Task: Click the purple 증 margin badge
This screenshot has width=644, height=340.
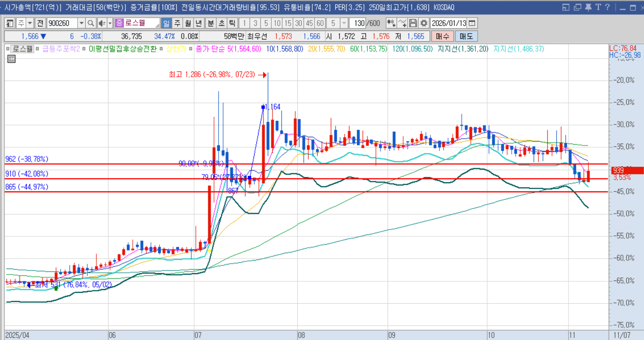Action: pyautogui.click(x=119, y=23)
